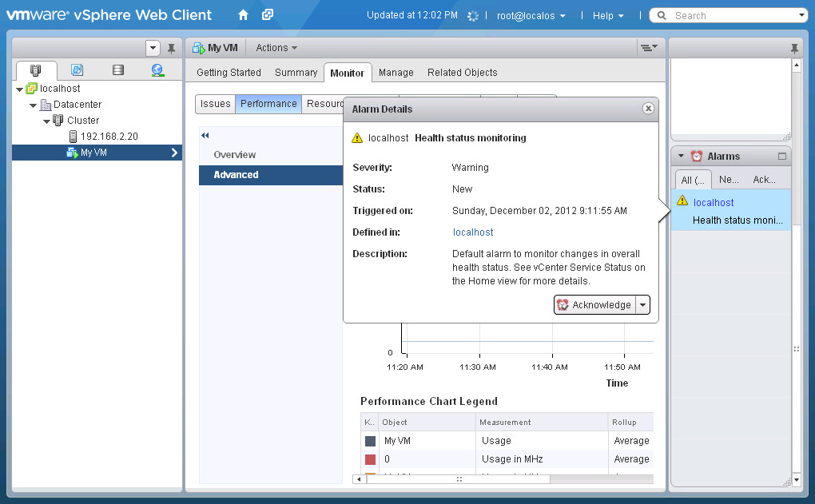Open the Related Objects tab

[x=462, y=73]
